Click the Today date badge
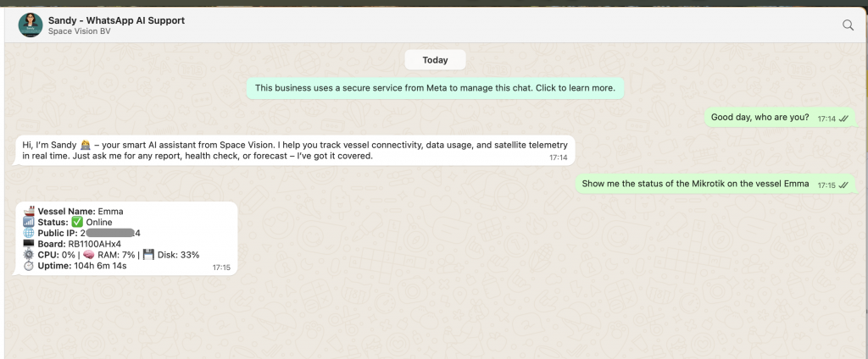The image size is (868, 359). 435,60
